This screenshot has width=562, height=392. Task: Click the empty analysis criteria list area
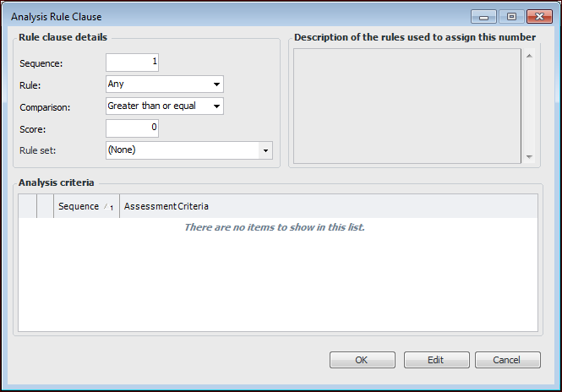click(277, 279)
